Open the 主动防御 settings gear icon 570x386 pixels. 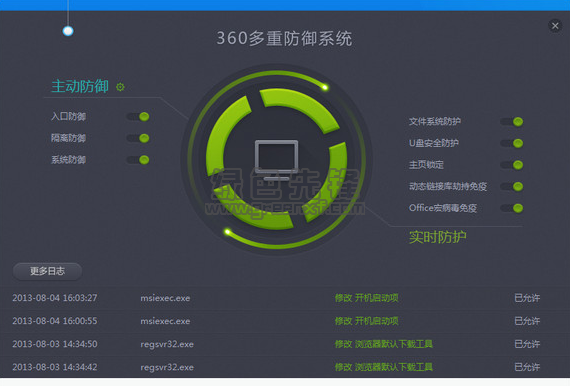point(120,87)
